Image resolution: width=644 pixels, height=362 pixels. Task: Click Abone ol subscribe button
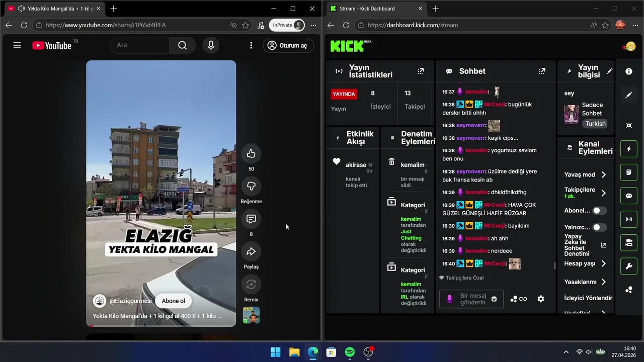[x=174, y=301]
